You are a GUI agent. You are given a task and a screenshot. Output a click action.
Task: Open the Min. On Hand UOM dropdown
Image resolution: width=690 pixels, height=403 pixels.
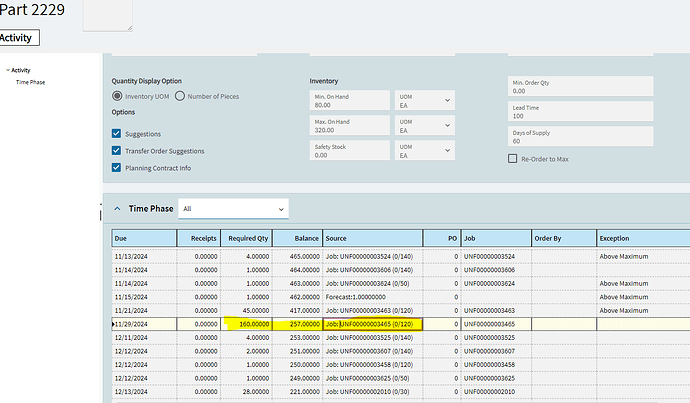tap(425, 100)
